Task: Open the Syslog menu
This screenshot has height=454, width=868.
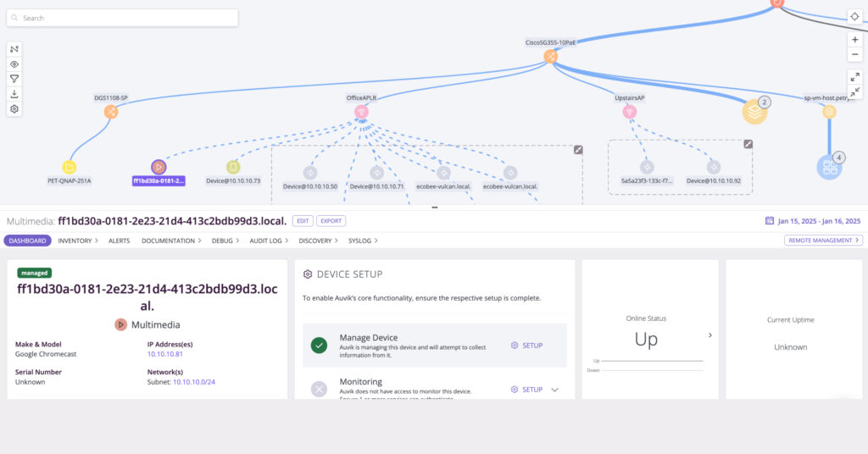Action: click(363, 241)
